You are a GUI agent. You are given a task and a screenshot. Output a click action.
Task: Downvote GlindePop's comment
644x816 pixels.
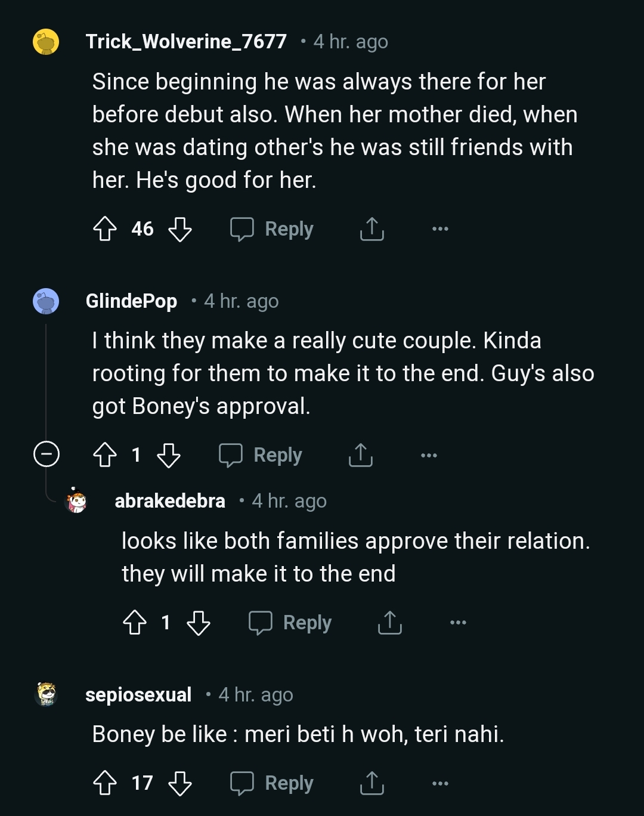[168, 455]
